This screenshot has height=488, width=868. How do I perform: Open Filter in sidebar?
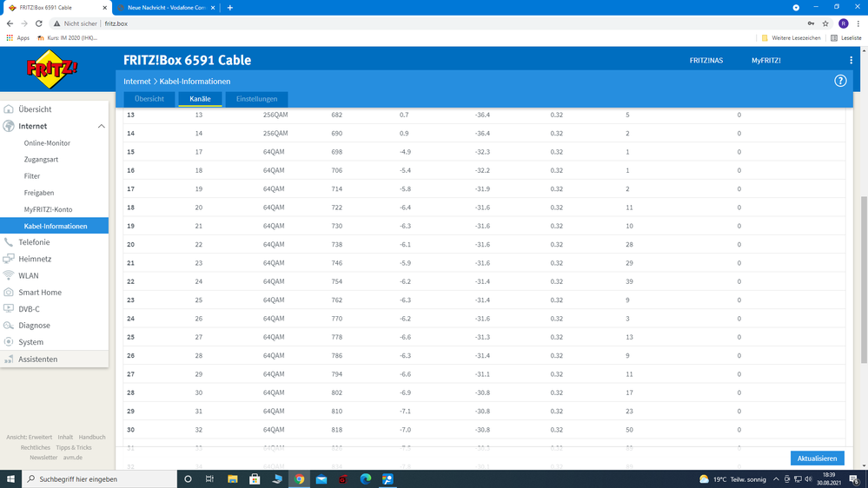[x=32, y=176]
